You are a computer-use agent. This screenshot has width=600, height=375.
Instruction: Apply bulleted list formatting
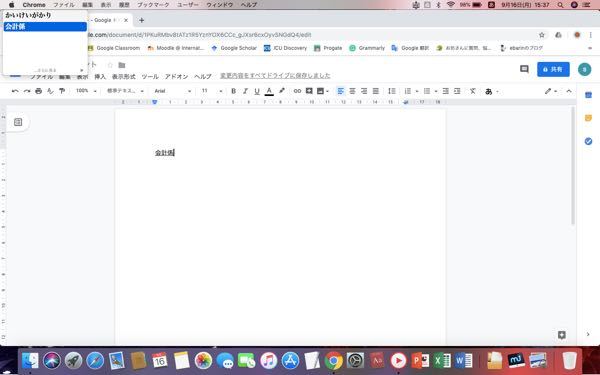tap(427, 91)
